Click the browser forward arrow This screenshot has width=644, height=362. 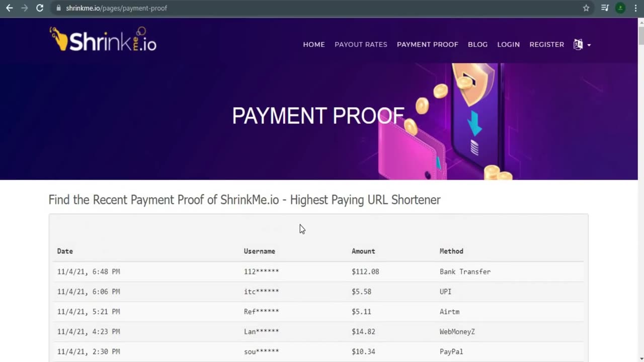pyautogui.click(x=24, y=8)
